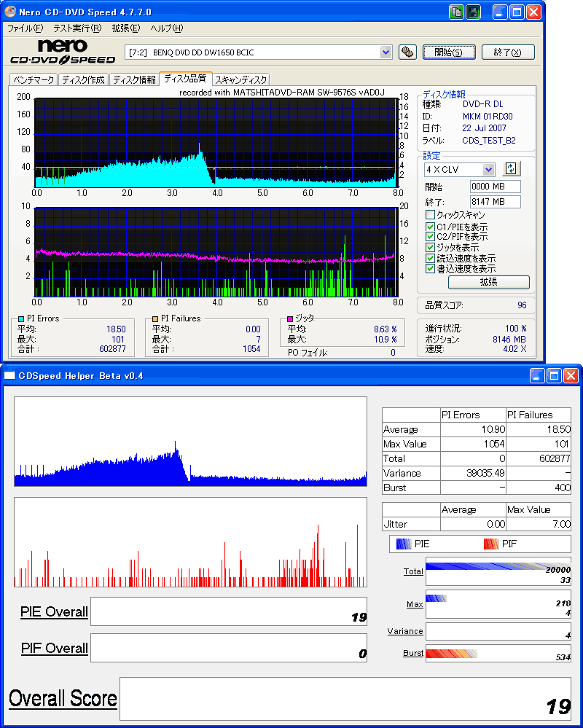Click the 開始 start position field 0000 MB
583x728 pixels.
click(496, 187)
